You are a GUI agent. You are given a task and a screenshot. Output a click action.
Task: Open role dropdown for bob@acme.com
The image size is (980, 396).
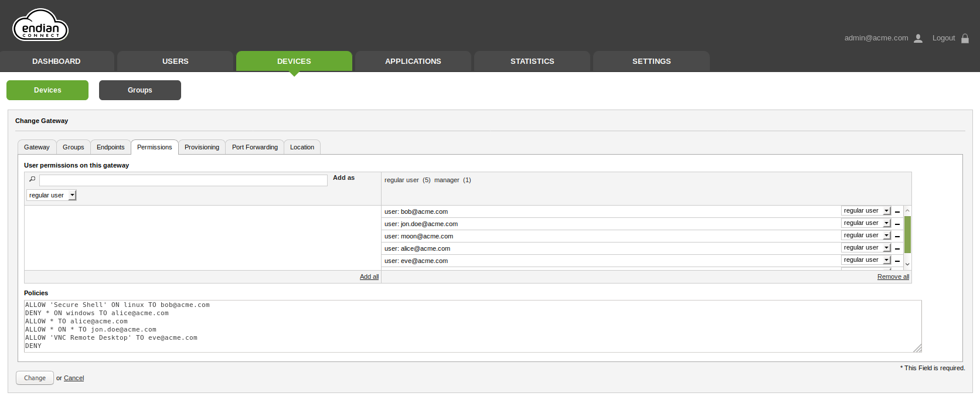point(865,211)
